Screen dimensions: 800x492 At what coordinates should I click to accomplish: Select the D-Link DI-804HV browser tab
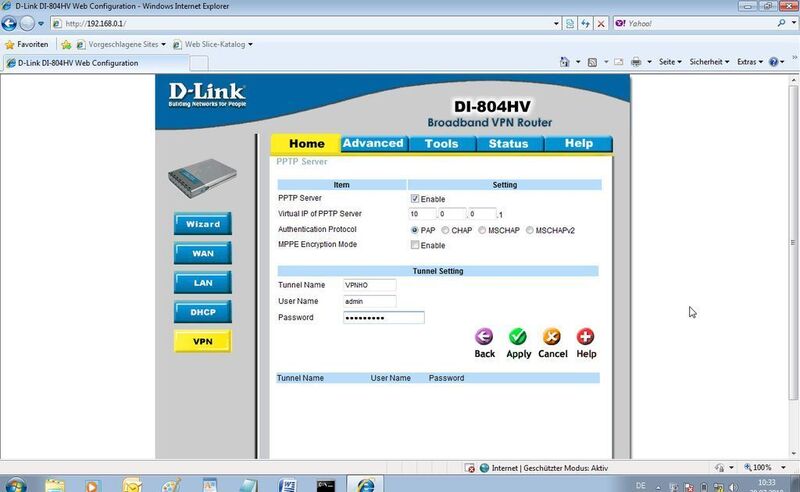[x=95, y=63]
